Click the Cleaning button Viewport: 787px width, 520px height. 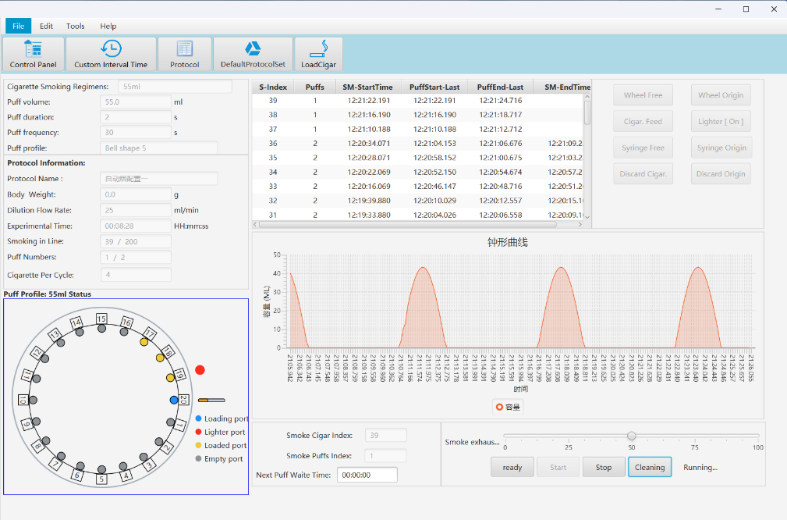(x=649, y=467)
